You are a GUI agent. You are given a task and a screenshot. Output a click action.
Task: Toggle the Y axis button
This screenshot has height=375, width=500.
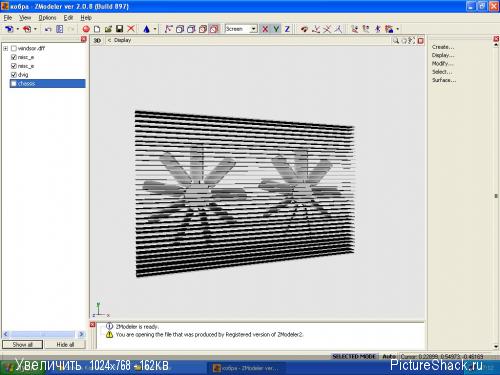coord(276,29)
